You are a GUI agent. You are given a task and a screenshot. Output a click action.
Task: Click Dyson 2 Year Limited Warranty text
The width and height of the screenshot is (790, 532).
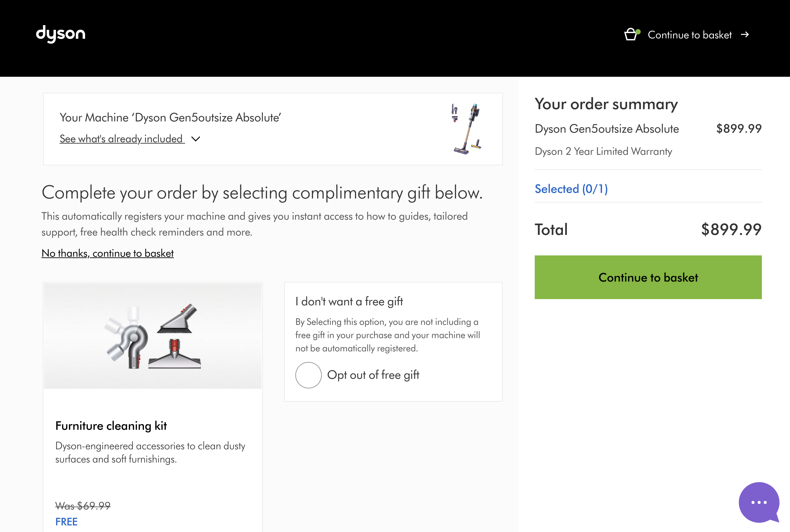tap(603, 151)
